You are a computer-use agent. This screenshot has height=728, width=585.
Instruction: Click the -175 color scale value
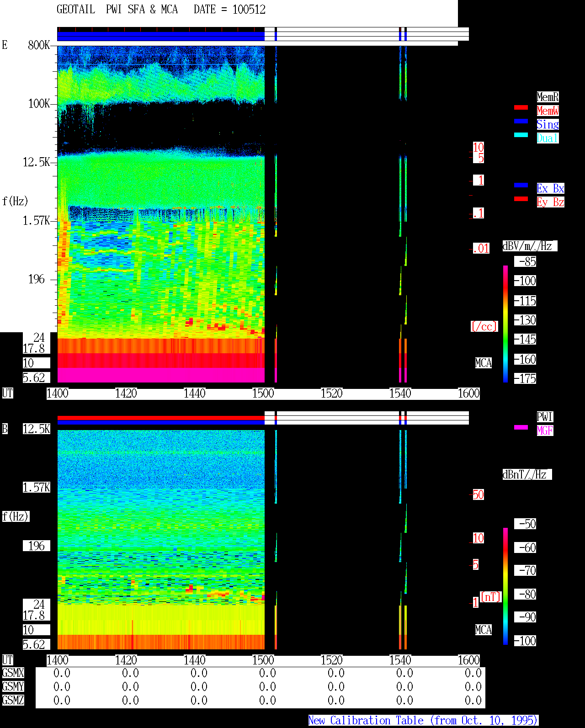click(525, 378)
